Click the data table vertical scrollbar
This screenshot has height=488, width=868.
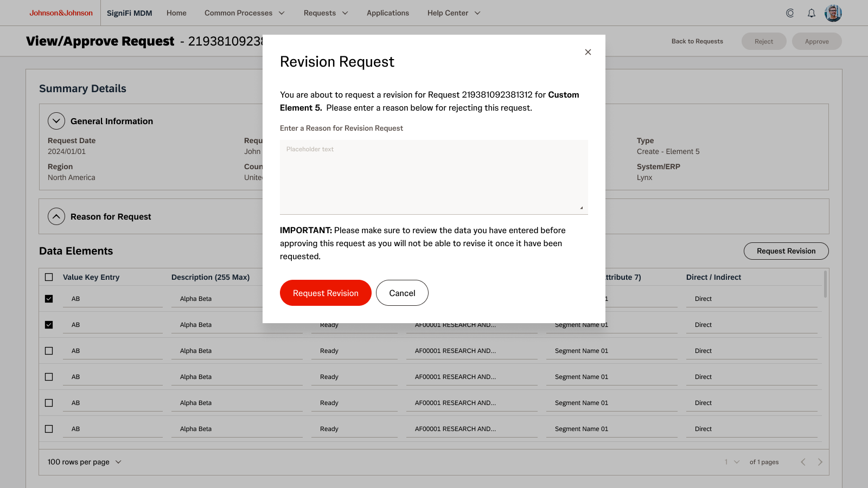coord(825,285)
